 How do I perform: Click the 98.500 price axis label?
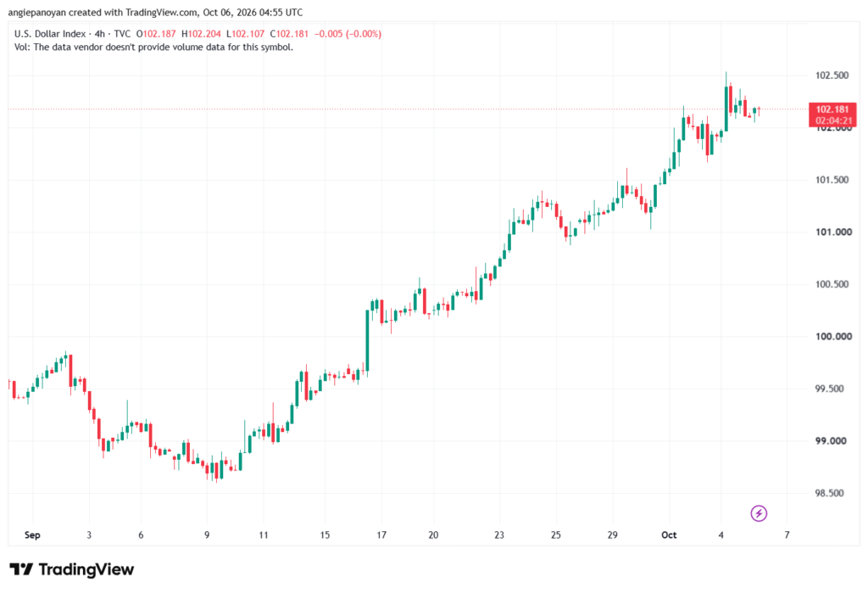[830, 493]
